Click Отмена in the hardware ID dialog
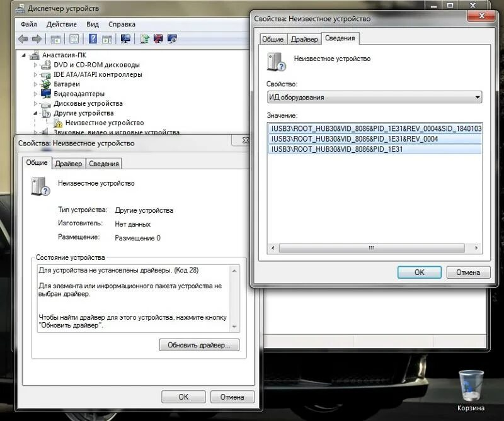This screenshot has height=421, width=504. pos(468,272)
